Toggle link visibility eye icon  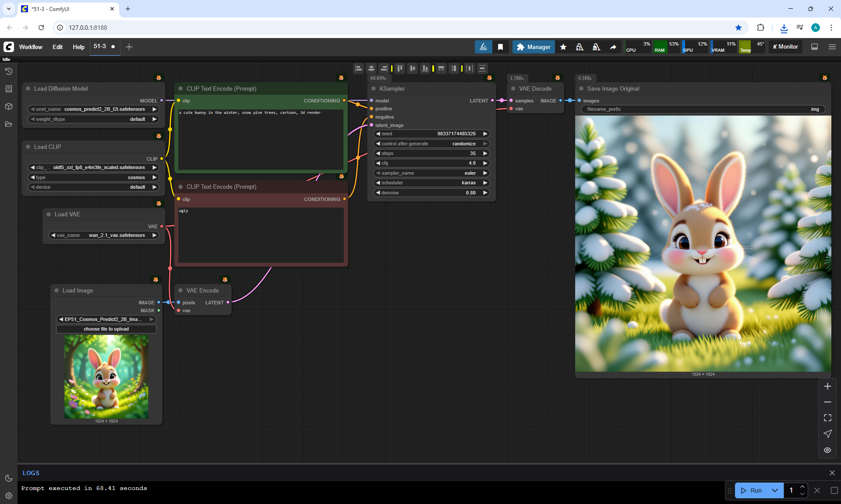point(827,450)
